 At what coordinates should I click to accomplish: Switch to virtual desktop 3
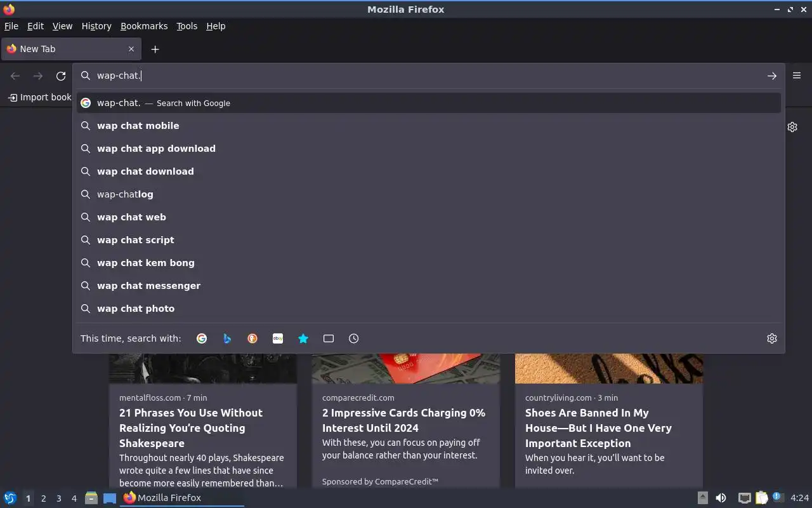coord(58,498)
